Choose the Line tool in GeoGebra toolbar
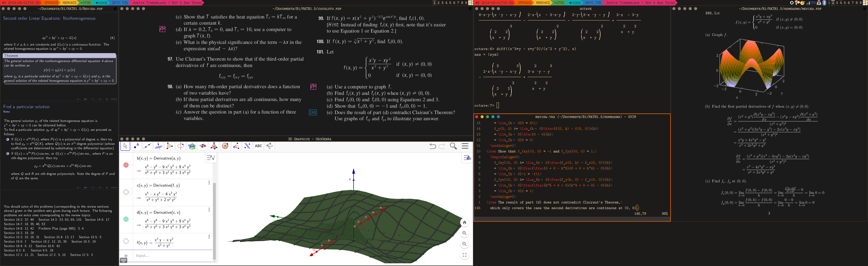This screenshot has height=266, width=868. tap(147, 146)
